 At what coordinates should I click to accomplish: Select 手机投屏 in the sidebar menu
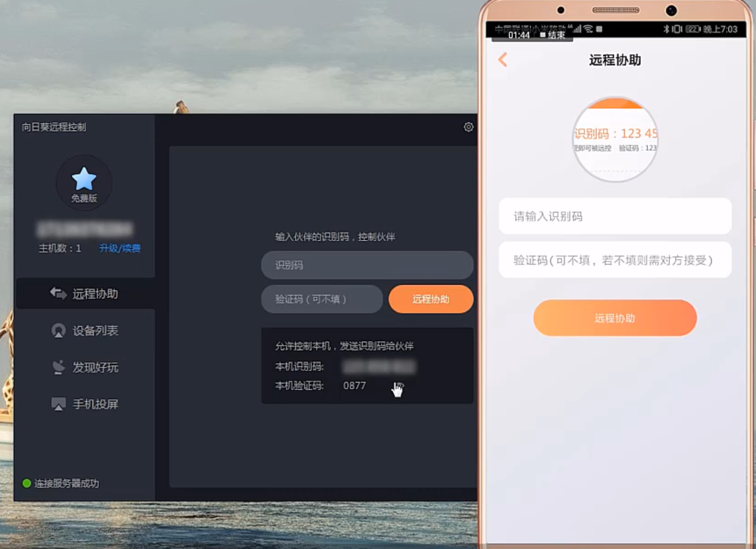click(96, 404)
